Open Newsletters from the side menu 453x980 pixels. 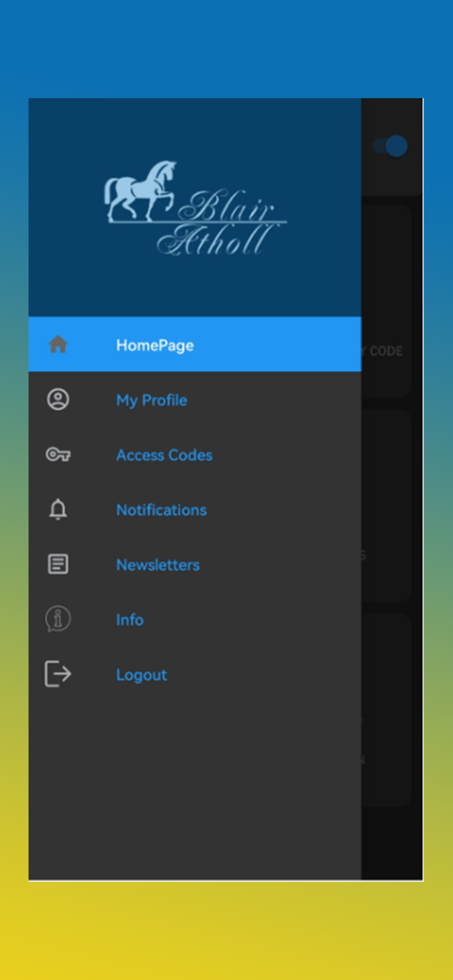tap(195, 564)
